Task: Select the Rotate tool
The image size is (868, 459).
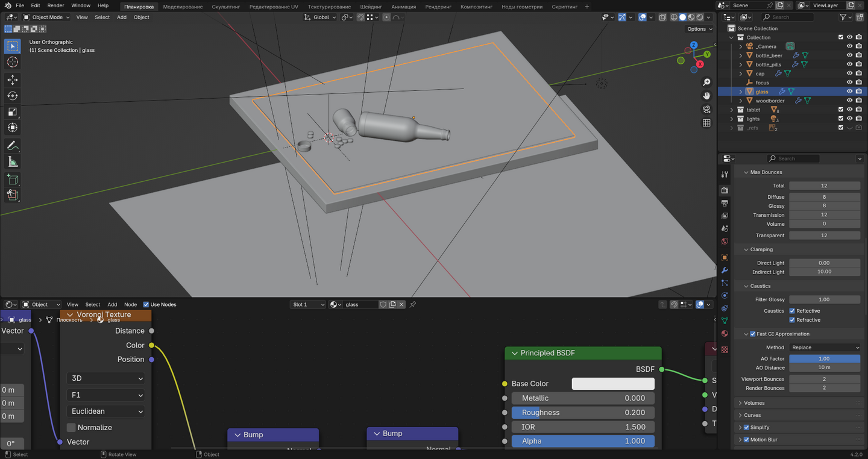Action: pos(12,96)
